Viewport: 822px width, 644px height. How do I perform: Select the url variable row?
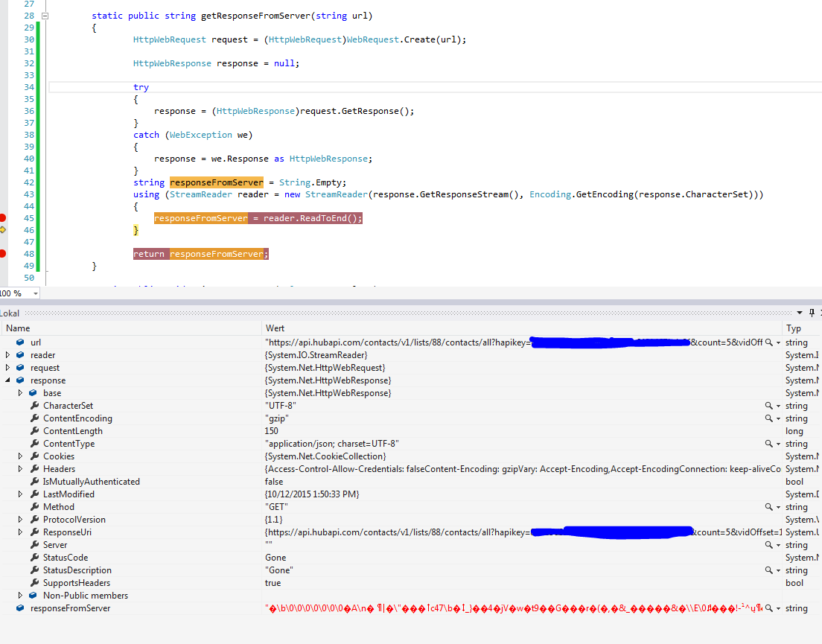click(x=411, y=342)
